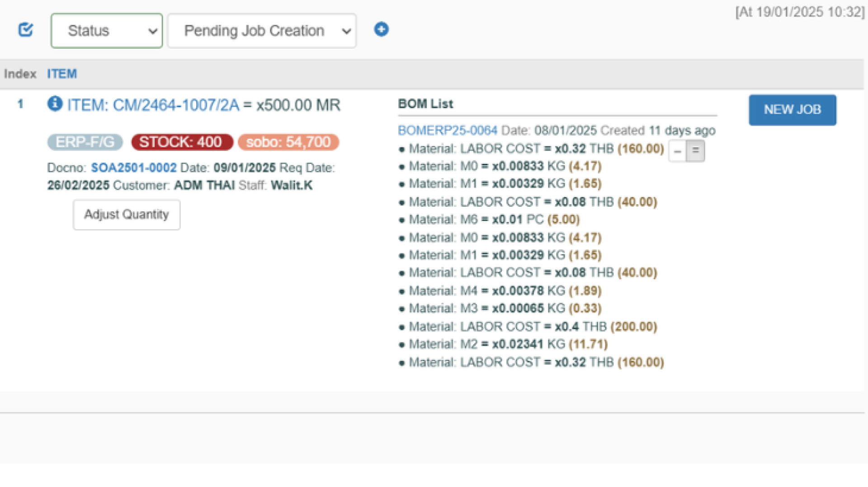
Task: Click the blue plus circle add icon
Action: 381,29
